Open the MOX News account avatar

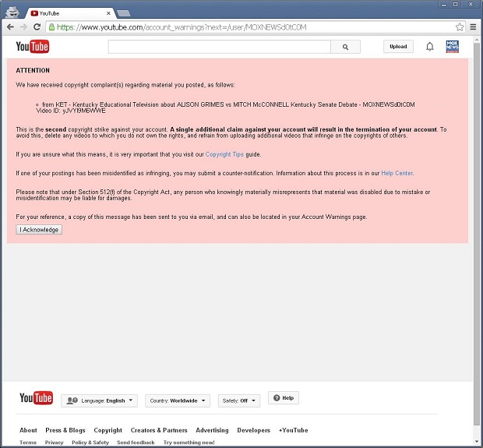(452, 47)
